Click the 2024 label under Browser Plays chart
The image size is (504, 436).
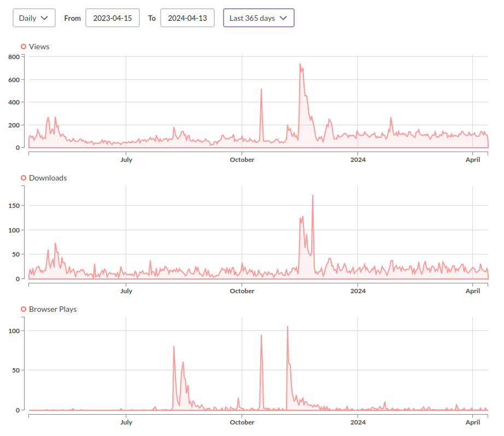point(358,422)
